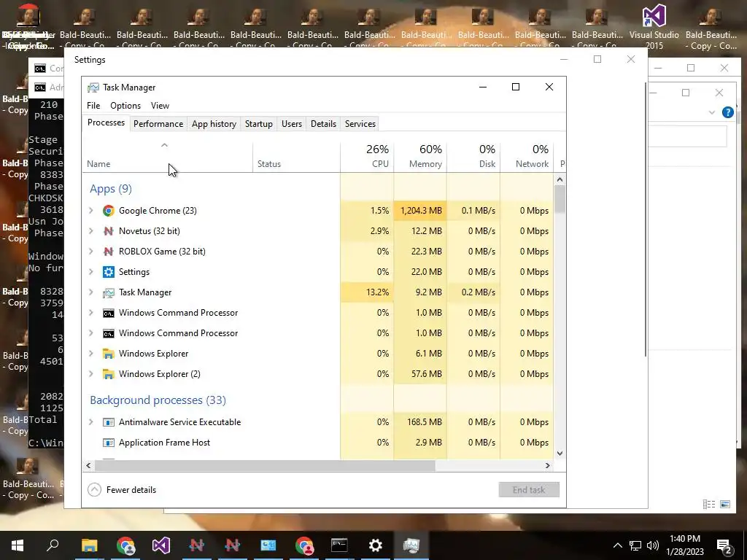Open Visual Studio from the taskbar
Viewport: 747px width, 560px height.
[161, 545]
